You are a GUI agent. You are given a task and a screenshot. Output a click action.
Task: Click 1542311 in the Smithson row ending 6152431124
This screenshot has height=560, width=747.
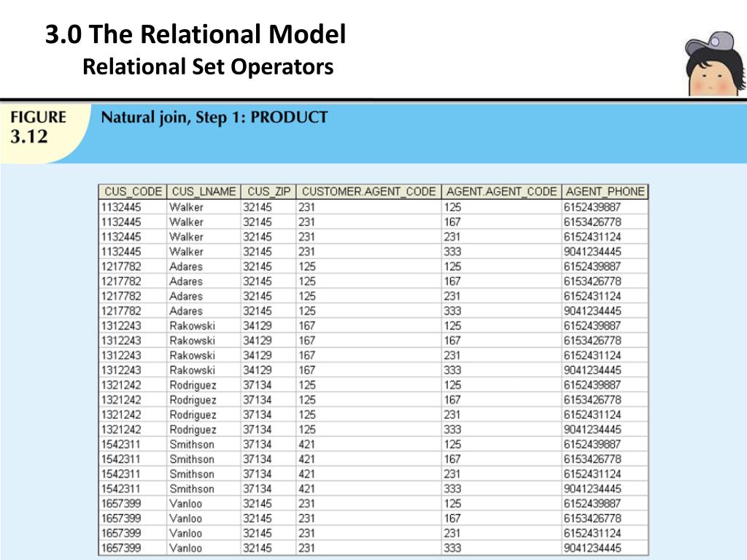coord(121,474)
